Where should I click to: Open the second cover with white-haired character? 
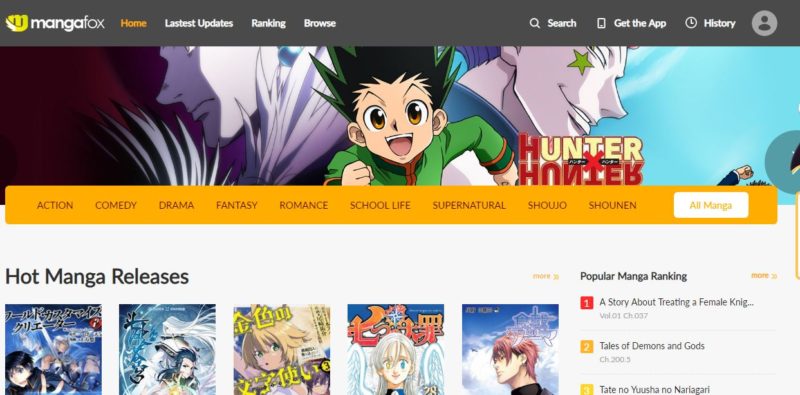click(167, 350)
